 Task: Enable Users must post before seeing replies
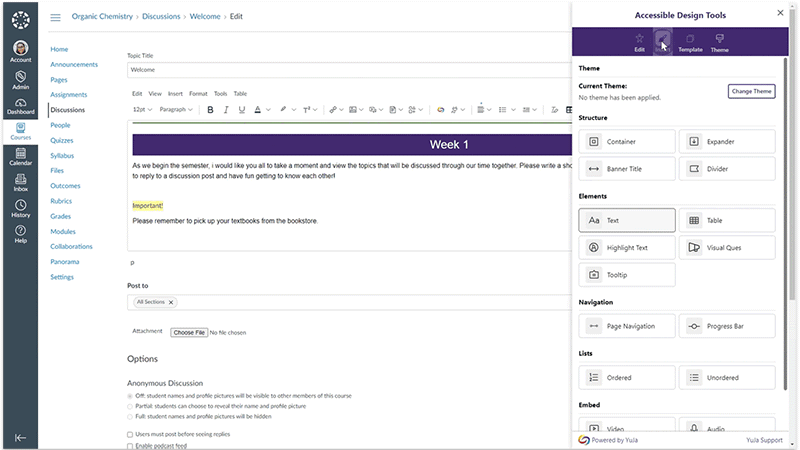(x=130, y=434)
